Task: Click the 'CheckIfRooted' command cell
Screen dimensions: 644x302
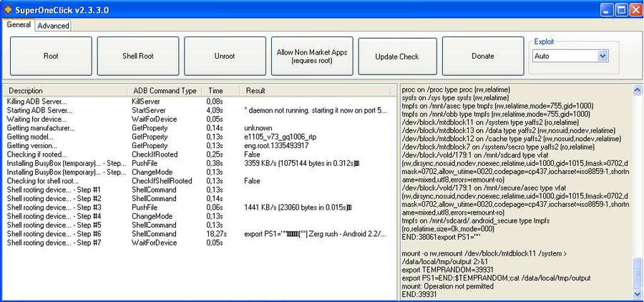Action: coord(155,155)
